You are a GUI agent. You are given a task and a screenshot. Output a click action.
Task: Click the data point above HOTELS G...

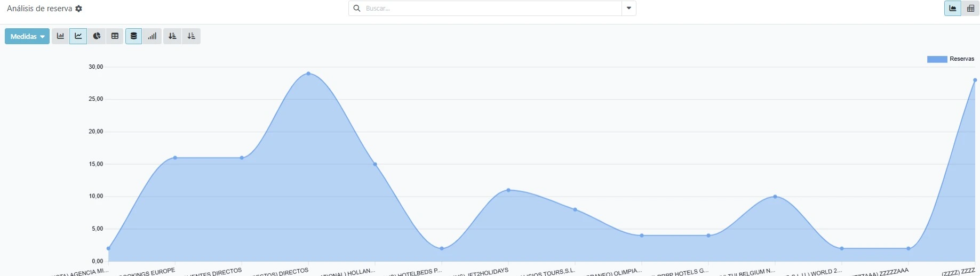click(x=708, y=236)
